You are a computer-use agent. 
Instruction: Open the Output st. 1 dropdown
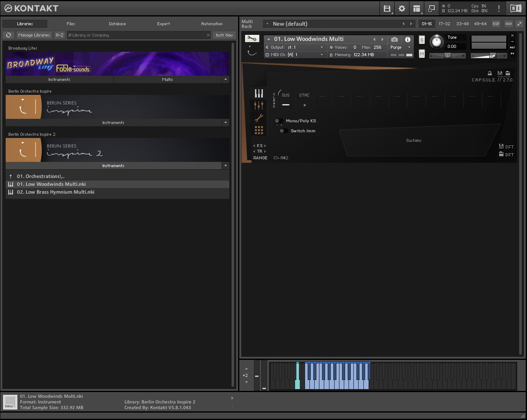(x=295, y=47)
